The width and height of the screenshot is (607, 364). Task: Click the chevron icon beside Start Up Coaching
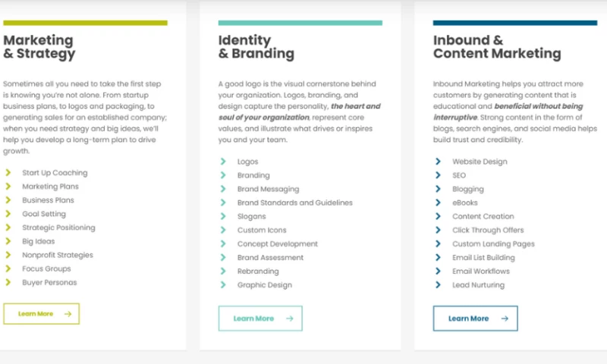click(8, 173)
